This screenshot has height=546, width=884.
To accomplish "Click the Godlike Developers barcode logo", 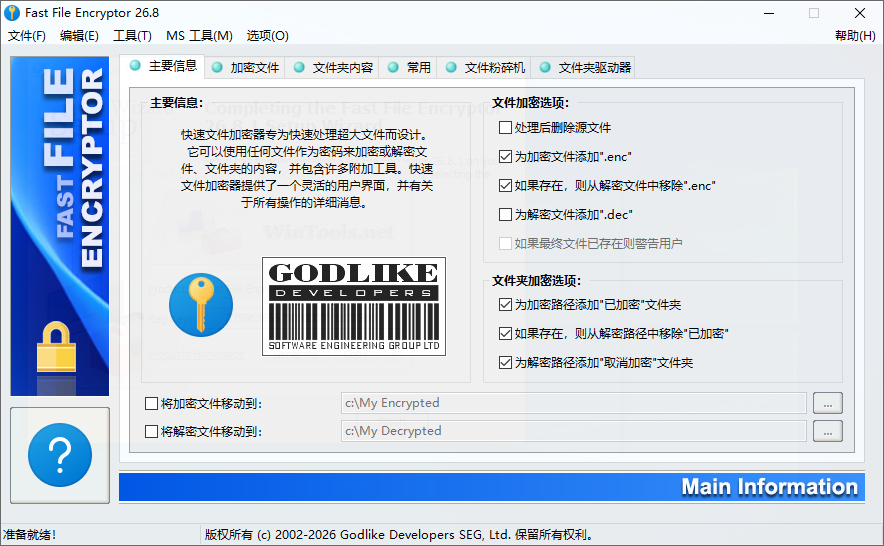I will [354, 306].
